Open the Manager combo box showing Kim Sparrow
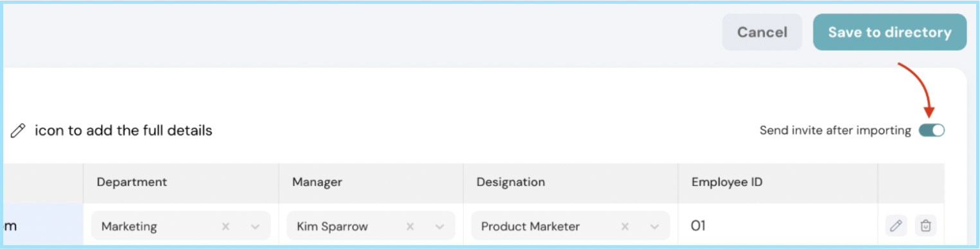The width and height of the screenshot is (980, 249). pos(371,226)
